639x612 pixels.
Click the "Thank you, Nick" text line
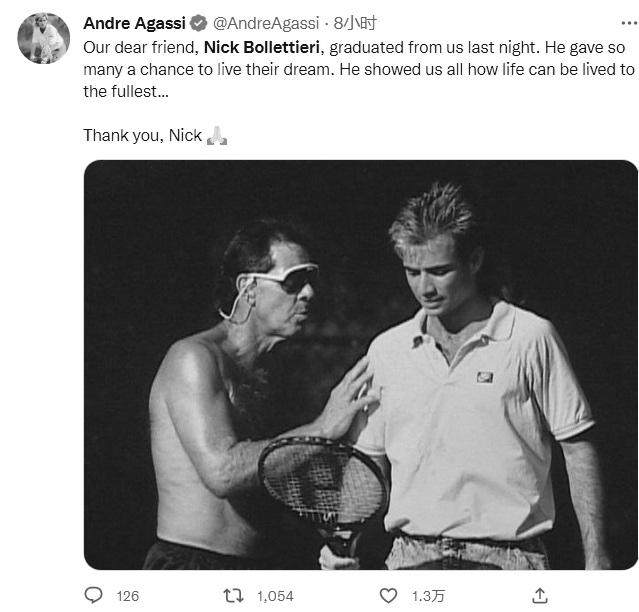tap(142, 135)
